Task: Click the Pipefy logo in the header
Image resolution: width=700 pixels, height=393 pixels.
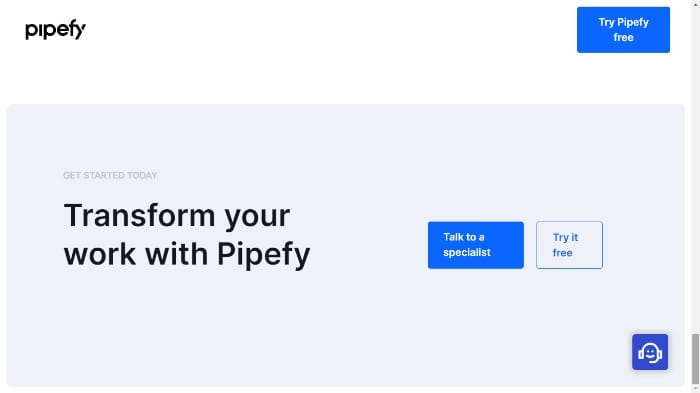Action: click(55, 30)
